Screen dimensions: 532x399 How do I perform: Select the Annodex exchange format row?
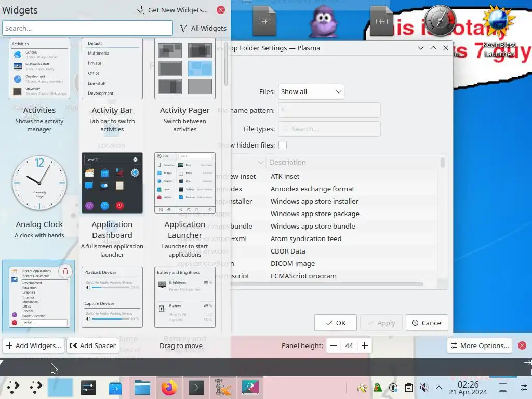click(x=334, y=189)
